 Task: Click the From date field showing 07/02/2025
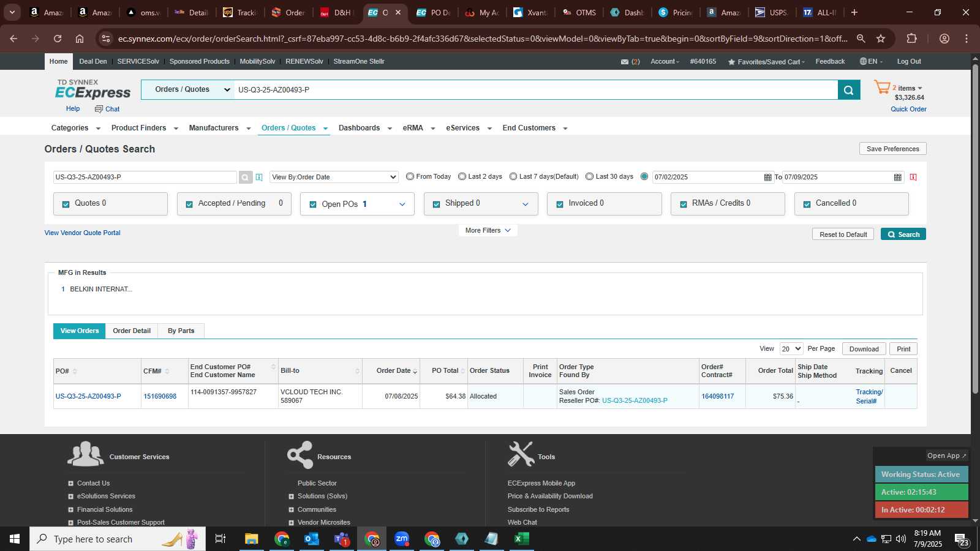coord(707,178)
